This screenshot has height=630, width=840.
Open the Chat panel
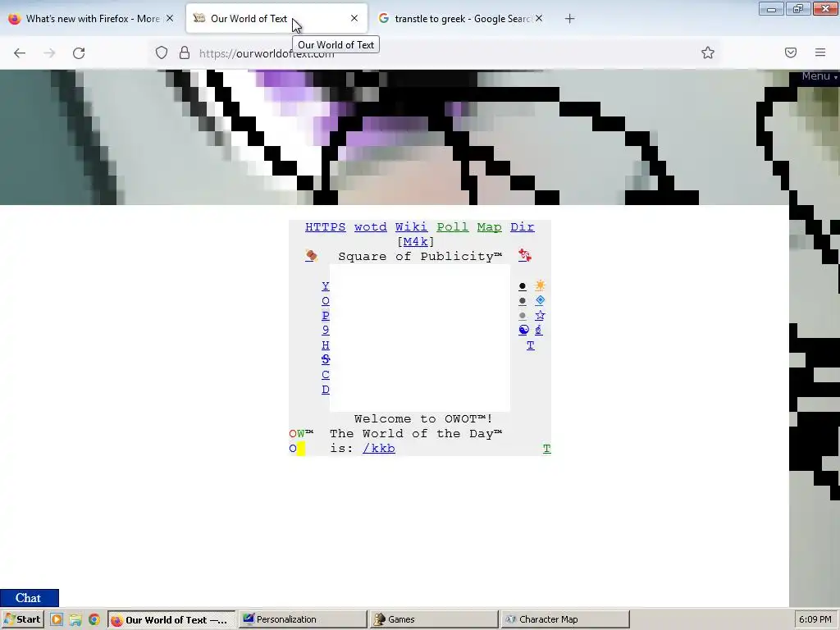pyautogui.click(x=29, y=598)
